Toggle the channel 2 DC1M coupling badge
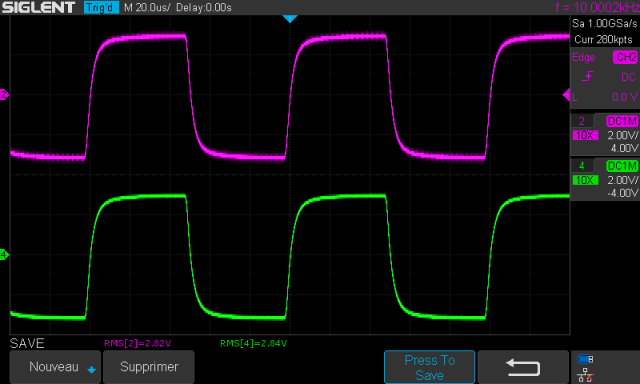640x384 pixels. (622, 121)
